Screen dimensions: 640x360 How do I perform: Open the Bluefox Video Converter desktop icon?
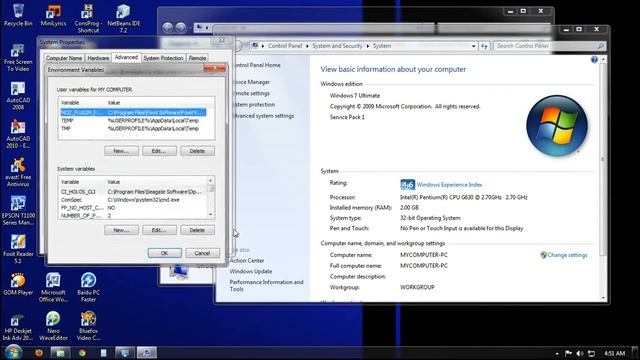[88, 327]
